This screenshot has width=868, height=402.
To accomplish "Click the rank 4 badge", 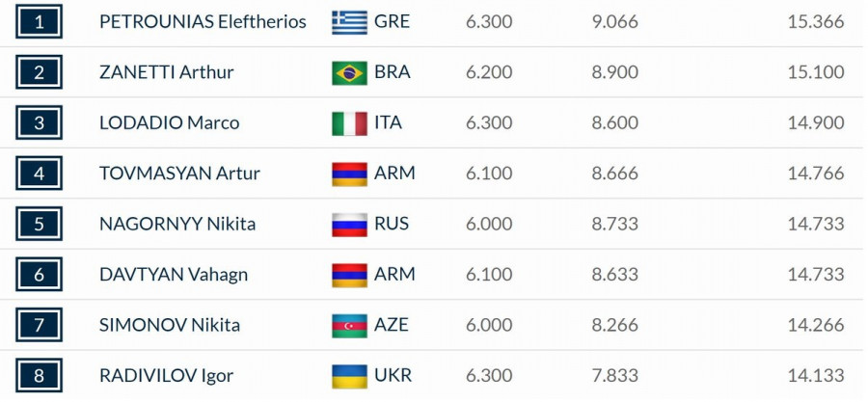I will (39, 174).
